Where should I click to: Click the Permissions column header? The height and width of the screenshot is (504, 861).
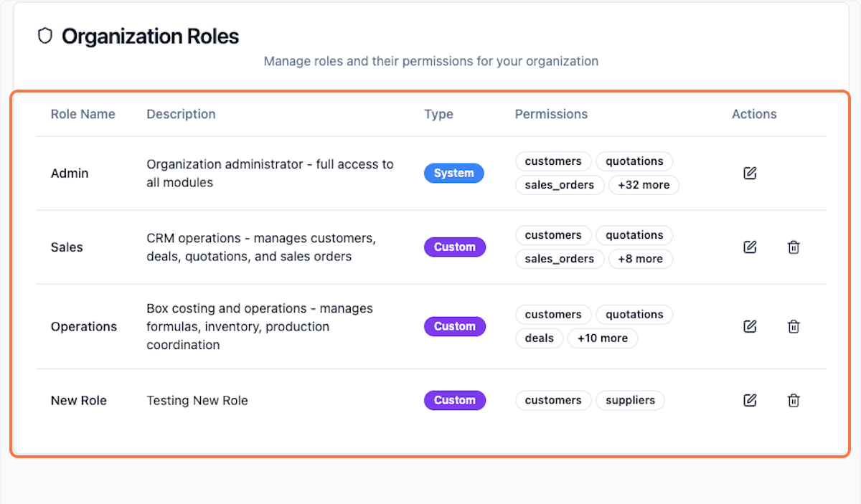tap(551, 114)
